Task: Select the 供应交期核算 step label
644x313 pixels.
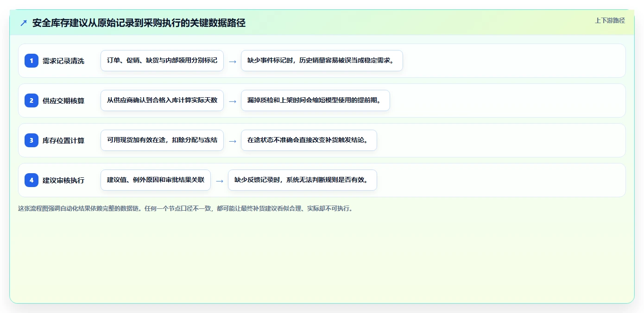Action: click(63, 100)
